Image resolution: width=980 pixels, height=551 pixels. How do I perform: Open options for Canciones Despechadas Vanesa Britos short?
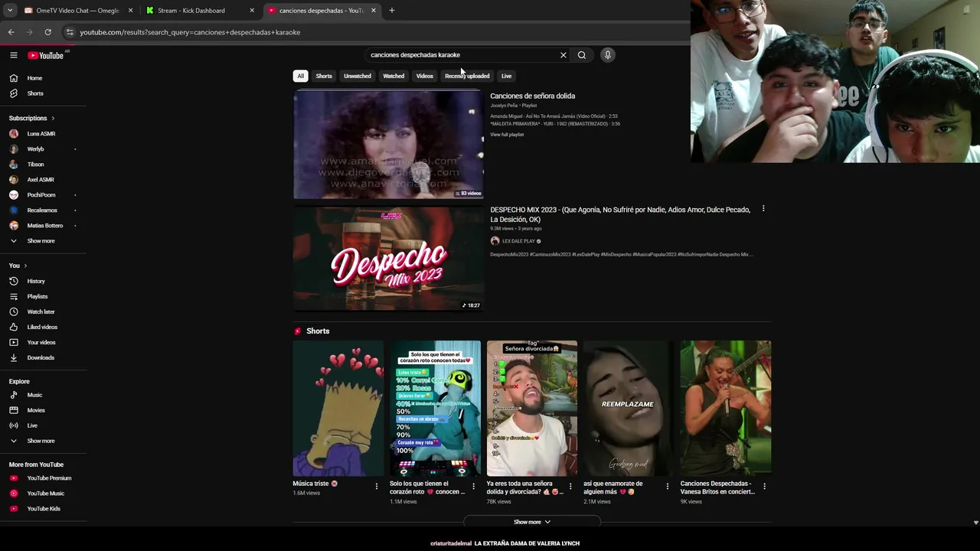(x=764, y=486)
